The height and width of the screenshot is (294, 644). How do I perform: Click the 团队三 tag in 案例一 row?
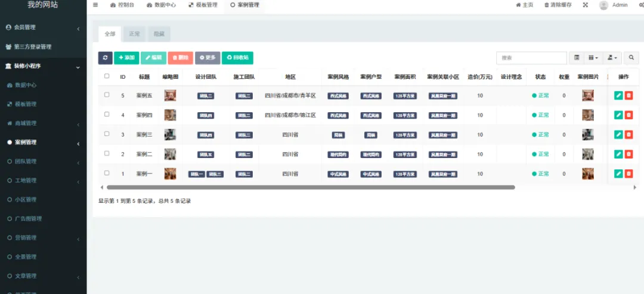[215, 174]
